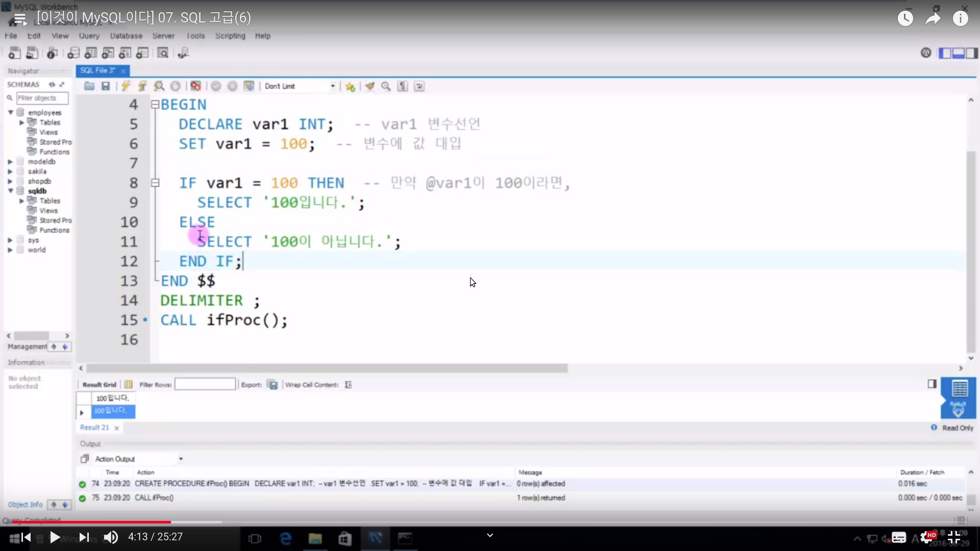
Task: Select Functions under employees schema
Action: click(54, 152)
